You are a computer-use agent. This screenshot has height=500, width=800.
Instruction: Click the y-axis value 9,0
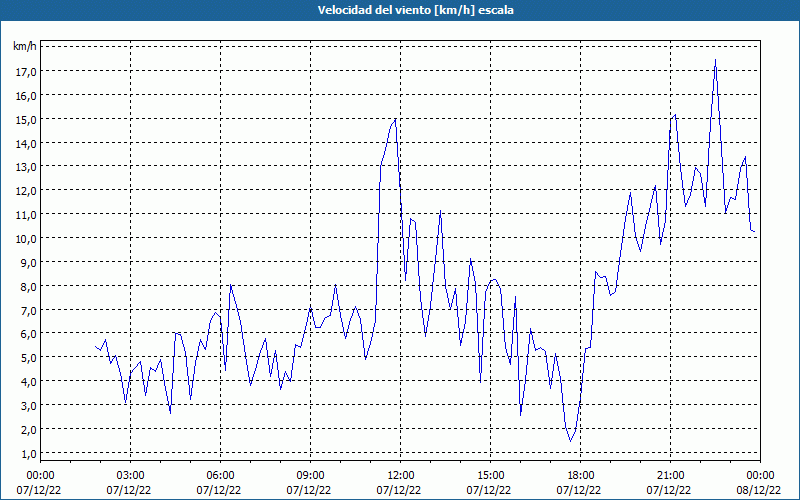29,263
